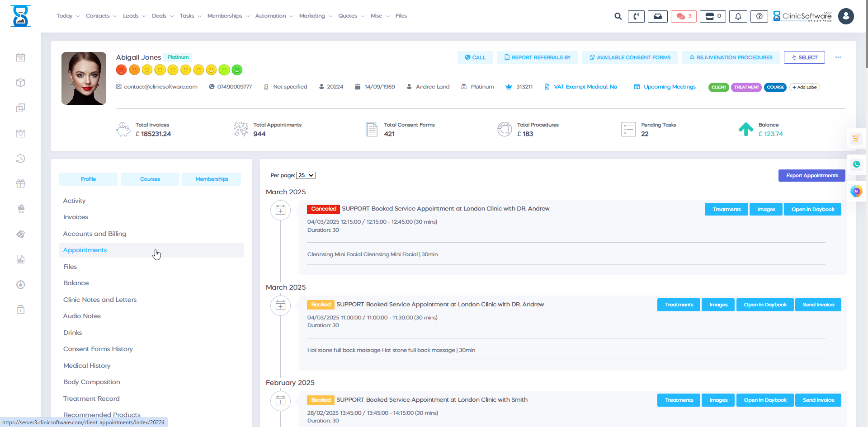Open Medical History in side menu
The width and height of the screenshot is (868, 427).
click(x=87, y=366)
